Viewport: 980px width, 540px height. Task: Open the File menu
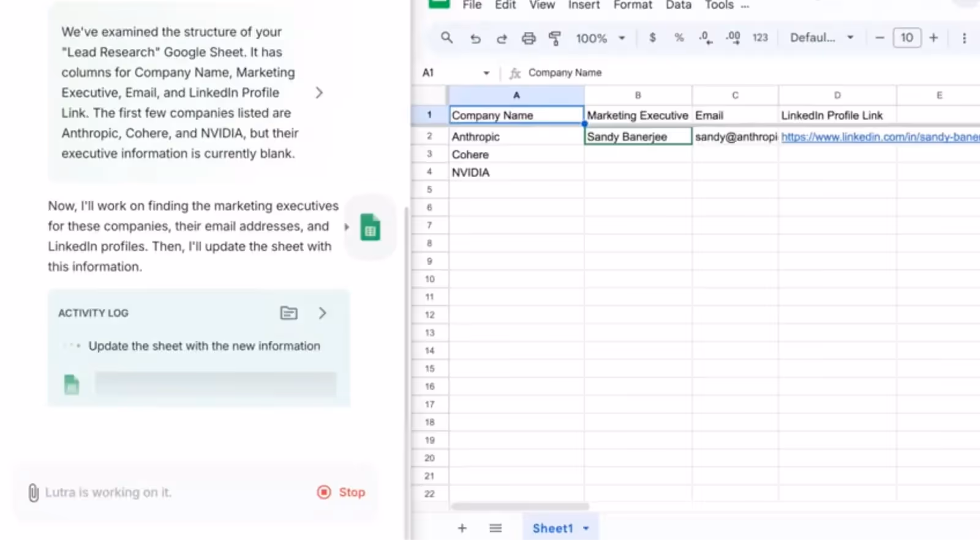point(472,5)
